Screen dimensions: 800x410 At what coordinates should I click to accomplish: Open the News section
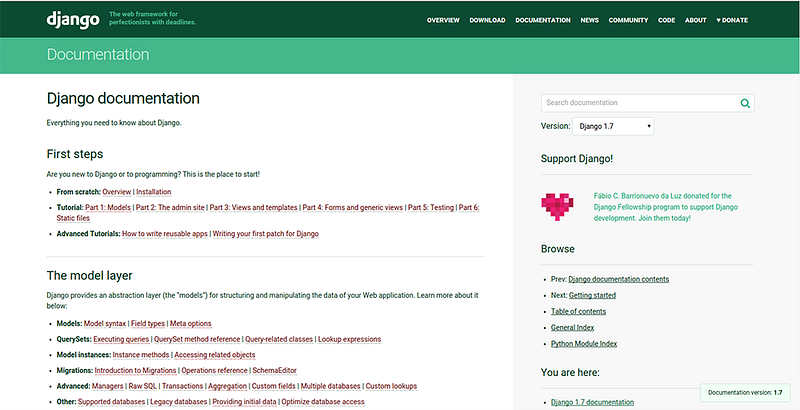(589, 20)
